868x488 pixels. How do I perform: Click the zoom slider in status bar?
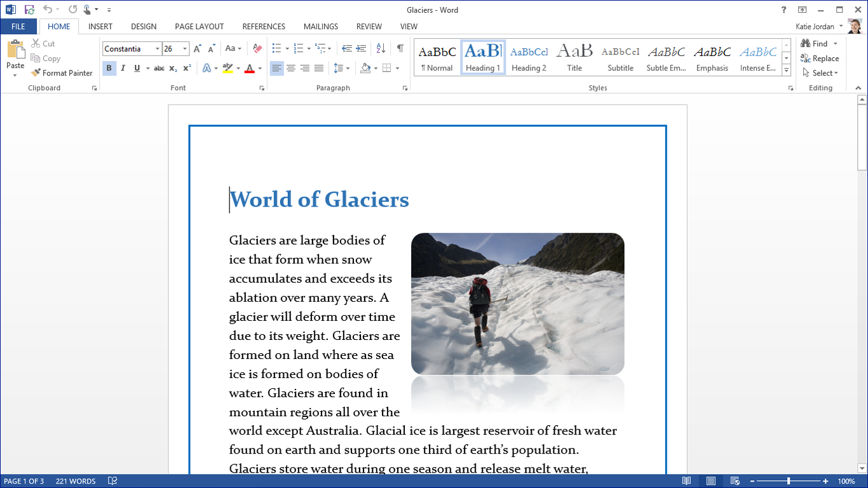[x=789, y=481]
